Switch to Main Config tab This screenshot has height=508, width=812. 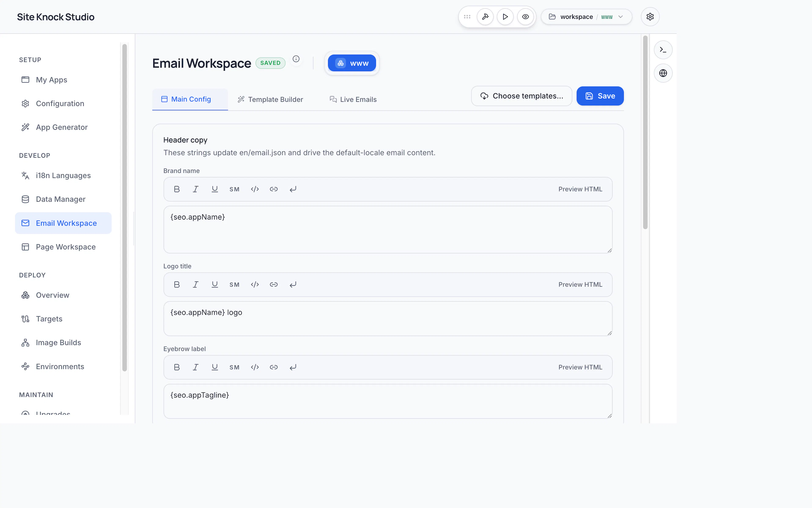pos(190,99)
